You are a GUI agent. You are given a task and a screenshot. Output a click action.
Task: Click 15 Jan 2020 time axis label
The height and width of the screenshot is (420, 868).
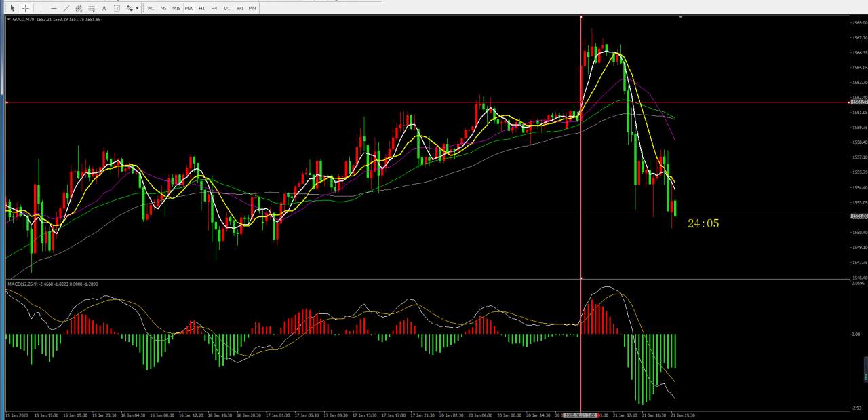[17, 415]
